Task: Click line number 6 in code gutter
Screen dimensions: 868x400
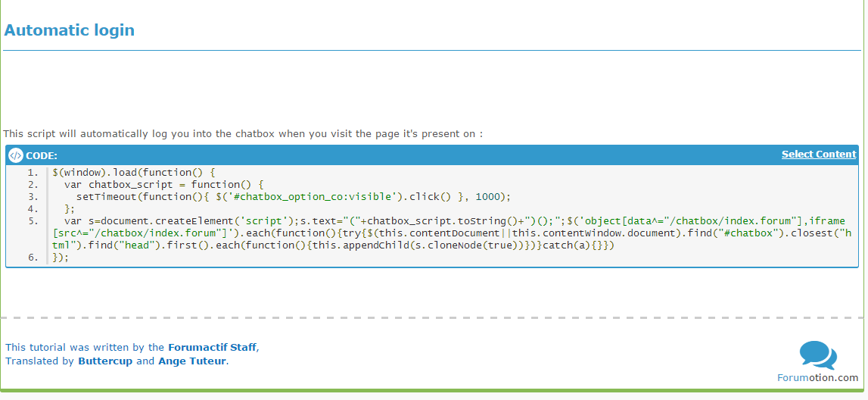Action: pos(33,258)
